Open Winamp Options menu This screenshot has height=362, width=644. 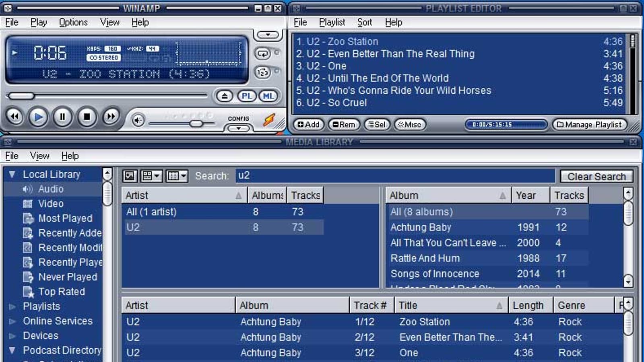pyautogui.click(x=73, y=23)
